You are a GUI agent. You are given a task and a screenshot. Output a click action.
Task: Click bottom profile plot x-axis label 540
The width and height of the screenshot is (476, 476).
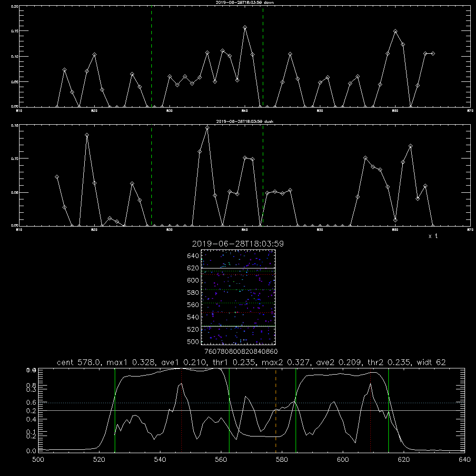click(x=160, y=460)
